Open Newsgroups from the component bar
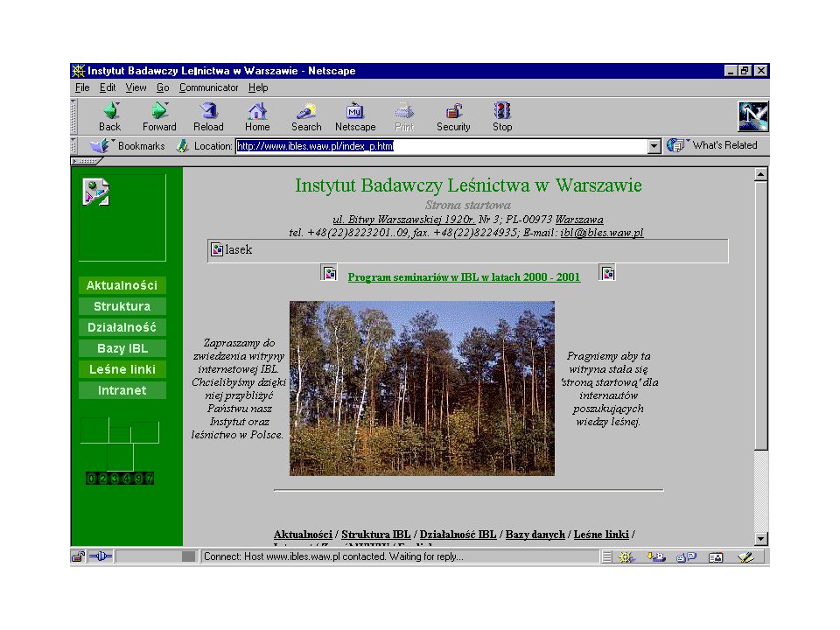 tap(686, 557)
